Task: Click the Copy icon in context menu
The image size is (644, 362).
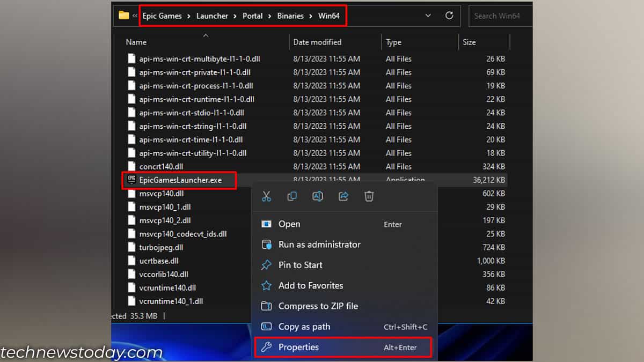Action: [x=292, y=196]
